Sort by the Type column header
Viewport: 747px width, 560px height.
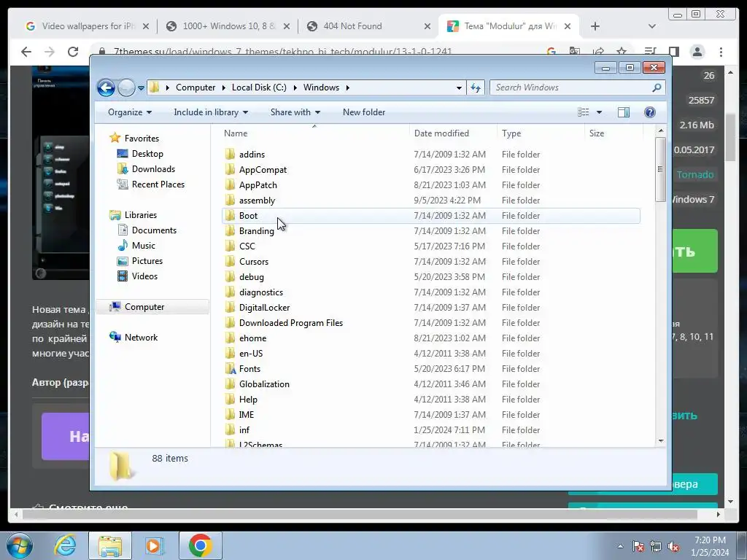(541, 133)
